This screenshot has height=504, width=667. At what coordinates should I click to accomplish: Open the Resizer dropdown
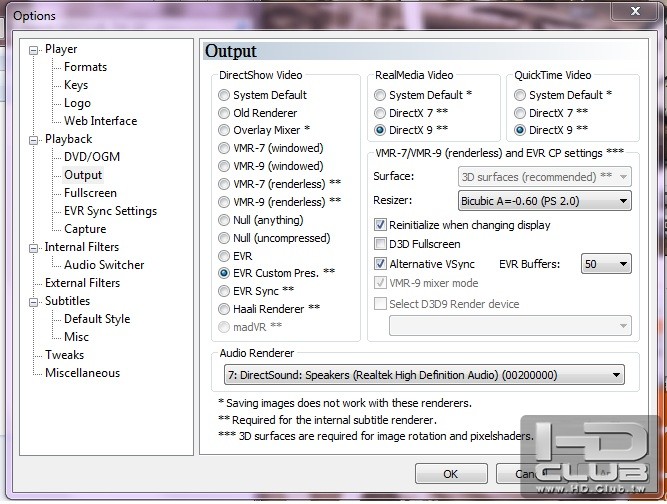[544, 201]
